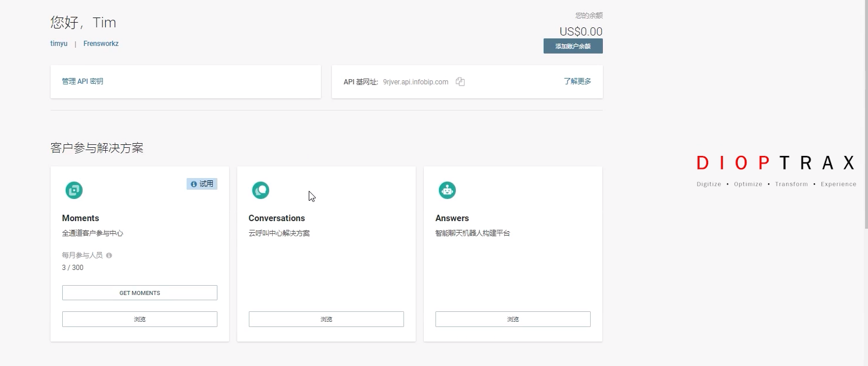Click the 云呼叫中心解决方案 description
This screenshot has height=366, width=868.
click(279, 233)
